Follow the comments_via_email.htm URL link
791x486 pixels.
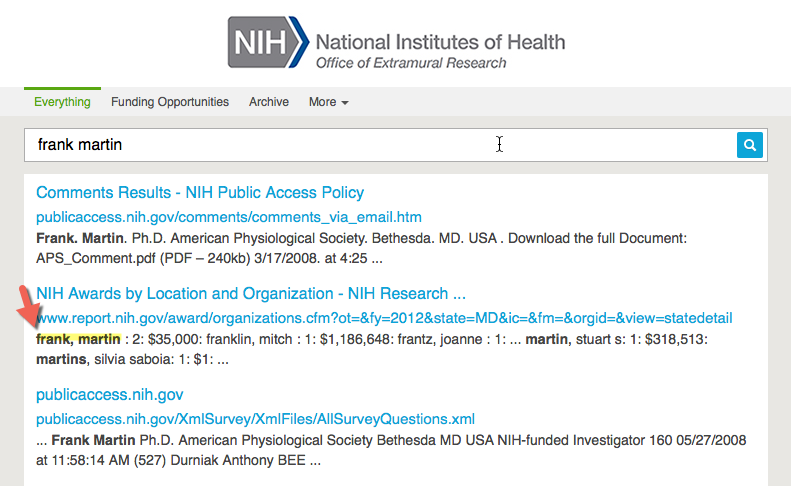tap(229, 217)
